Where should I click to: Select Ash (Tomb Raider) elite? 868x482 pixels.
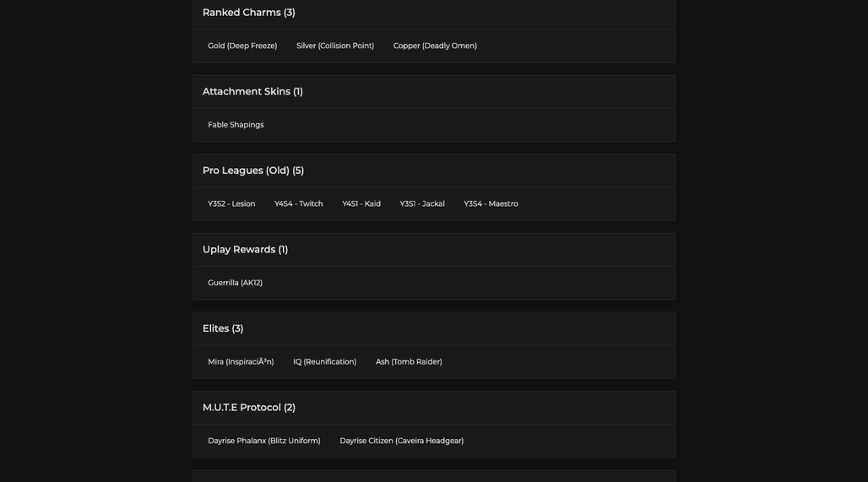(x=409, y=362)
